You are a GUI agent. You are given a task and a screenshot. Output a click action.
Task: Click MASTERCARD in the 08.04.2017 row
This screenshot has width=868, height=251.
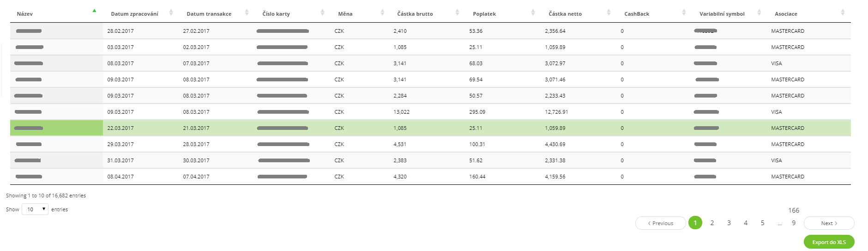pos(787,177)
